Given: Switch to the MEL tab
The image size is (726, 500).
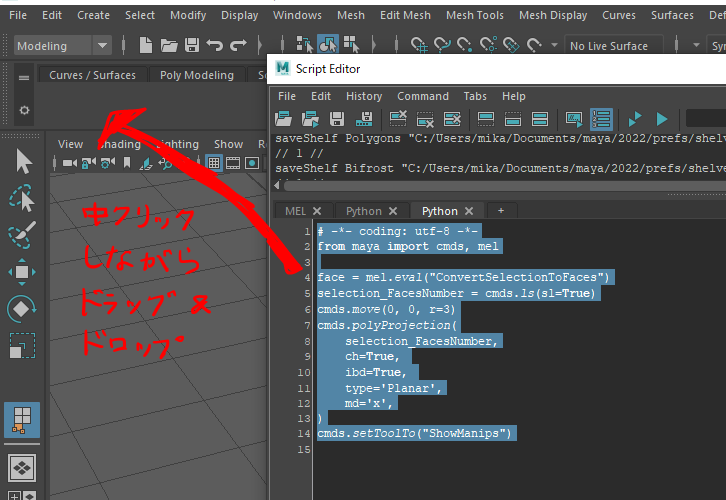Looking at the screenshot, I should 295,211.
